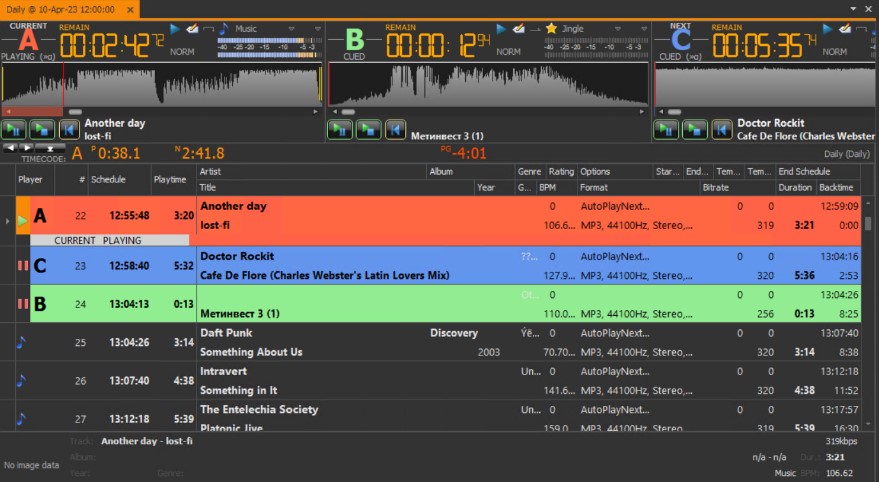The height and width of the screenshot is (482, 879).
Task: Toggle Player B REMAIN time display
Action: 403,28
